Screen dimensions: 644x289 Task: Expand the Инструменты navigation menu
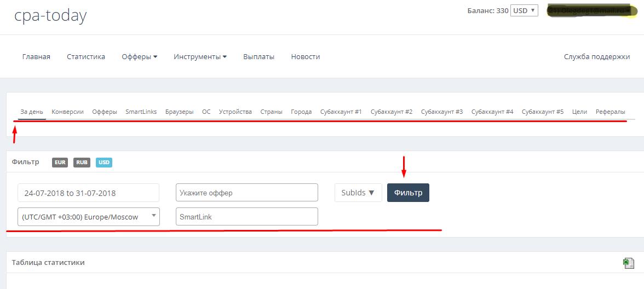coord(200,56)
